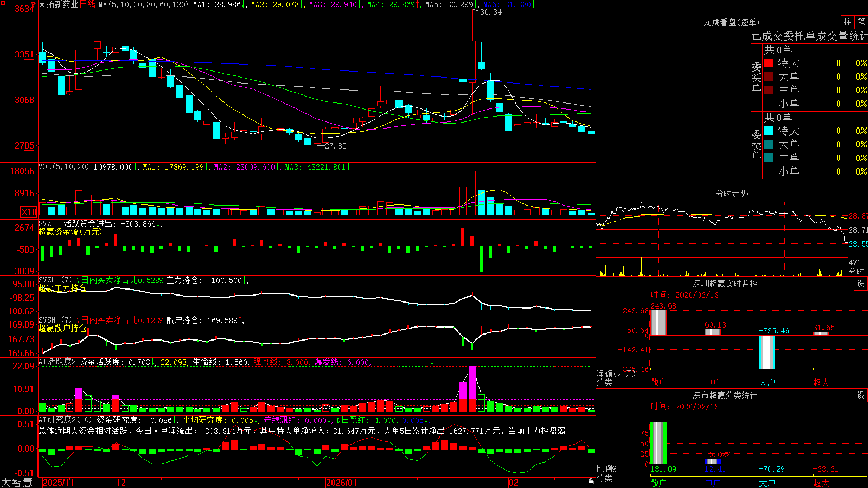Click the blue 中户 bar in 分类统计 chart

pyautogui.click(x=713, y=461)
